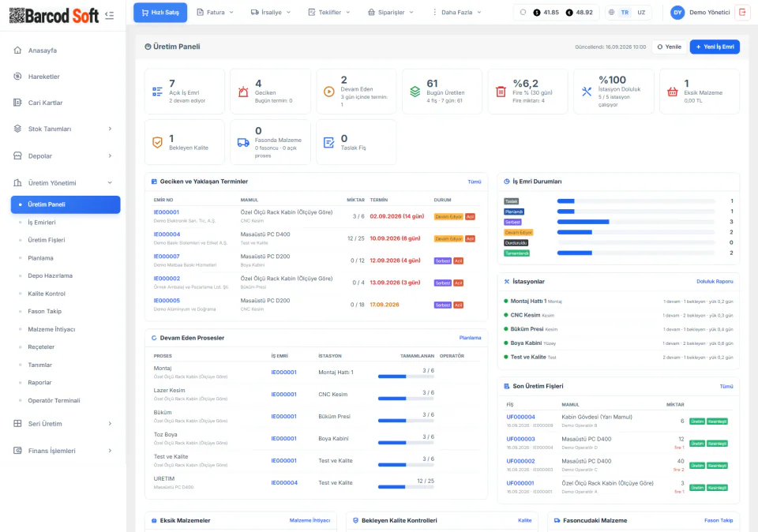Refresh the panel with Yenile
The image size is (758, 532).
(x=669, y=47)
